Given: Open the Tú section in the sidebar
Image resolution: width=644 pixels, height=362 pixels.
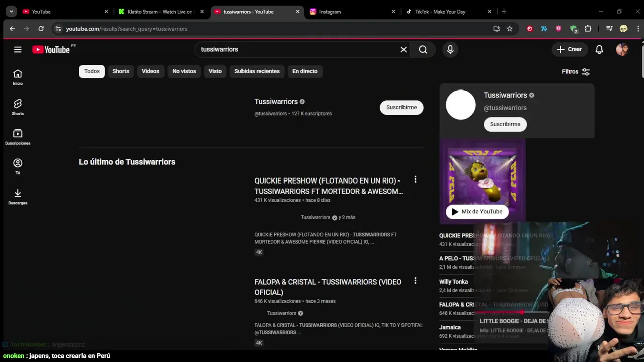Looking at the screenshot, I should [18, 166].
